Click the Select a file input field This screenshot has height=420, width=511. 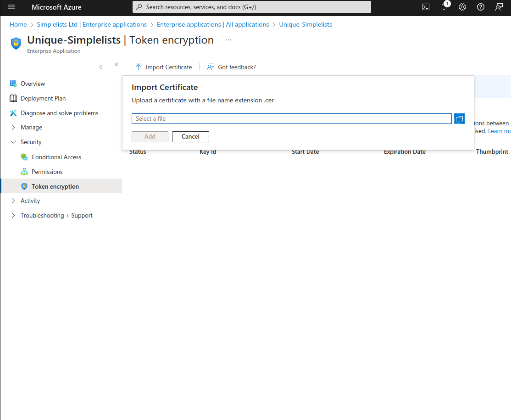click(x=292, y=119)
